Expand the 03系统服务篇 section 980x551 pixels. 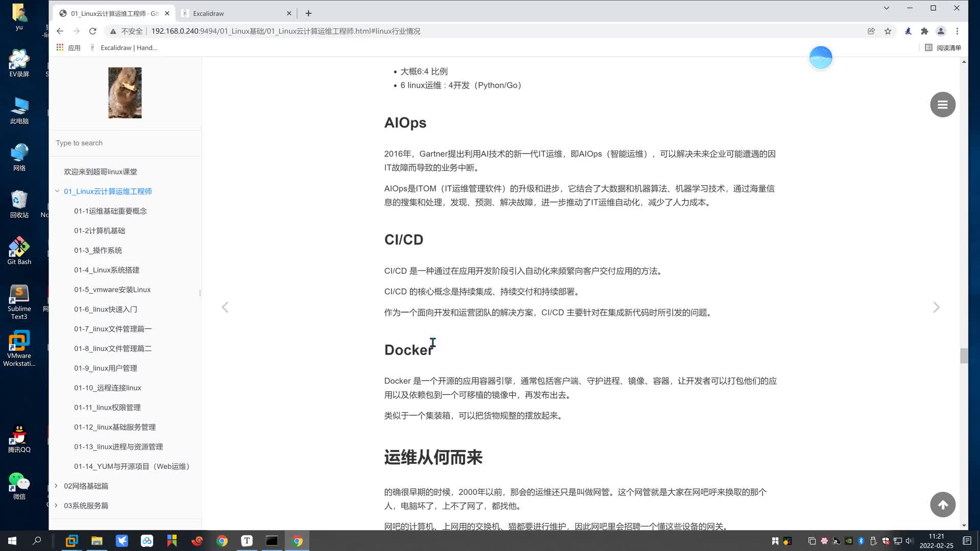pyautogui.click(x=56, y=506)
